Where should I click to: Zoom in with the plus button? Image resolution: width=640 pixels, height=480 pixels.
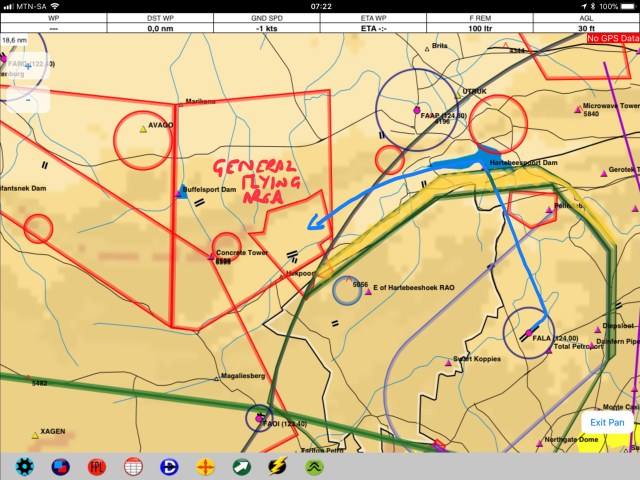point(28,66)
